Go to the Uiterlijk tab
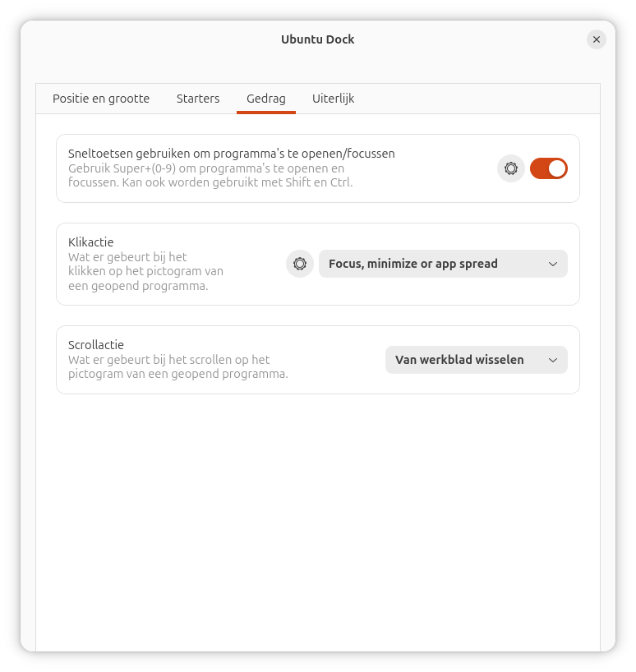636x672 pixels. [333, 99]
